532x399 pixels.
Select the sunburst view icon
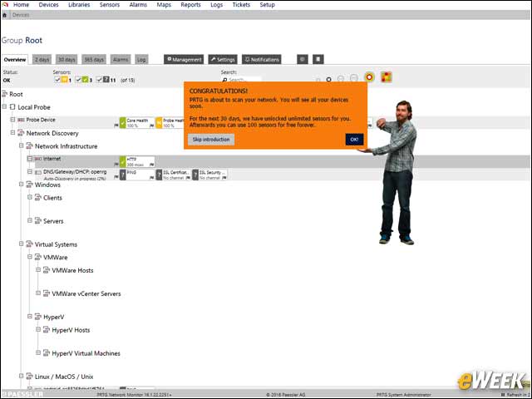tap(369, 77)
